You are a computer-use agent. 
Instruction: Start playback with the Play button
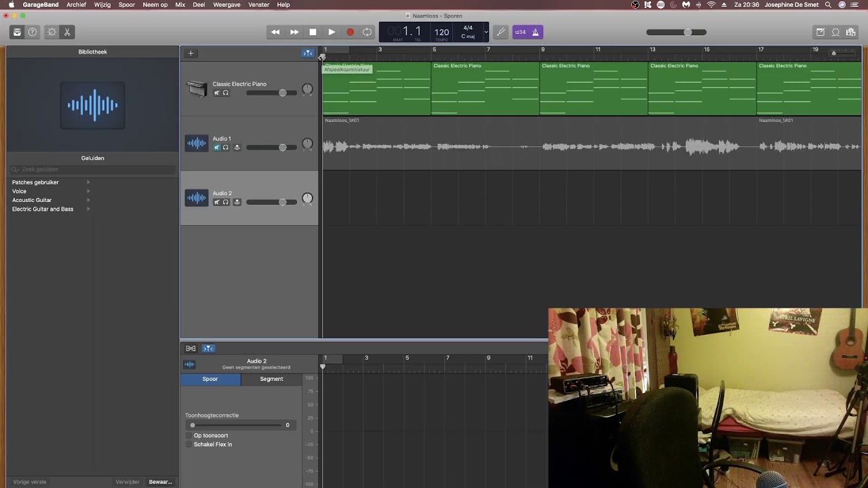(x=332, y=32)
